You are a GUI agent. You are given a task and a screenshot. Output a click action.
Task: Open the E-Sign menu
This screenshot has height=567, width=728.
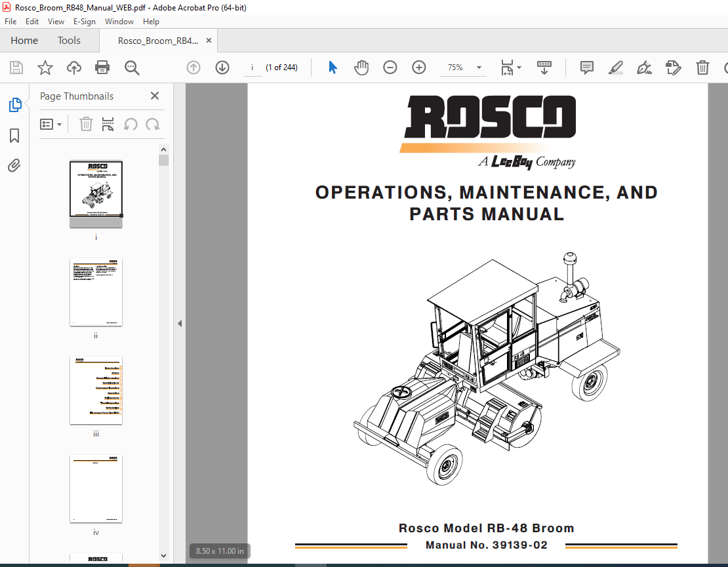pyautogui.click(x=85, y=22)
